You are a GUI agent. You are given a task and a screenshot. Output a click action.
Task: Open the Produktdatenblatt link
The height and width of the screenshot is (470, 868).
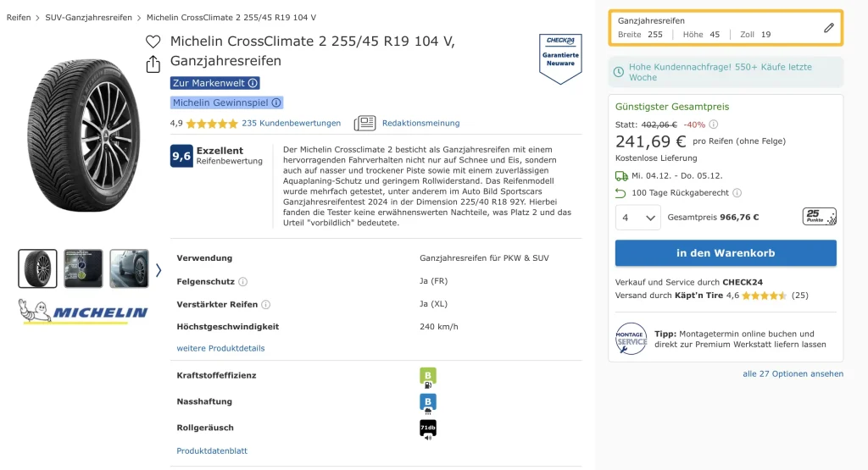pyautogui.click(x=212, y=451)
